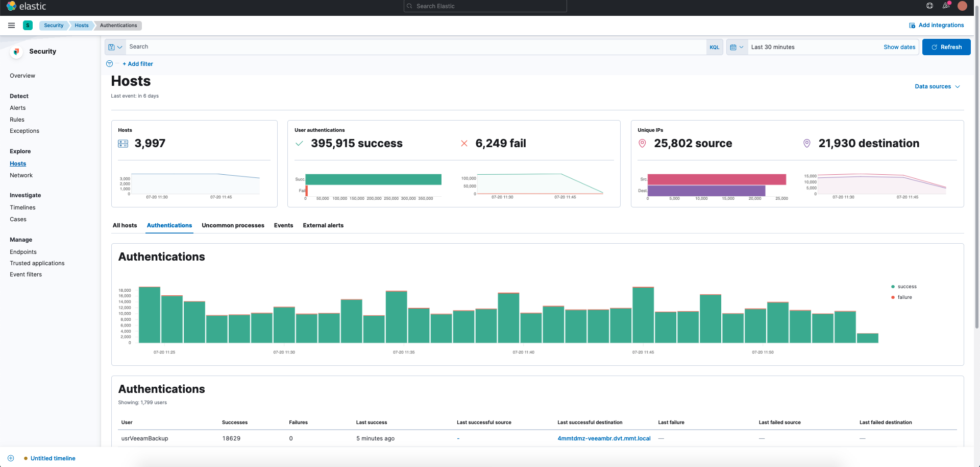Screen dimensions: 980x467
Task: Open the user avatar menu
Action: [963, 6]
